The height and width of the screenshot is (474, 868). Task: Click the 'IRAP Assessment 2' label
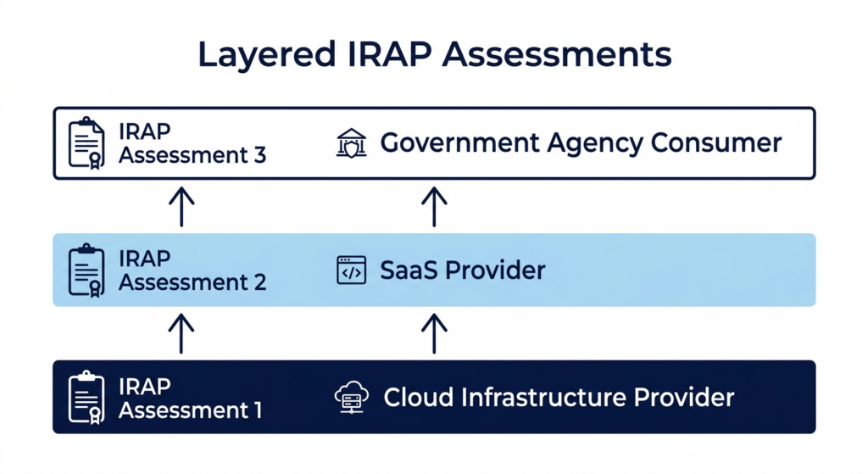[x=192, y=270]
